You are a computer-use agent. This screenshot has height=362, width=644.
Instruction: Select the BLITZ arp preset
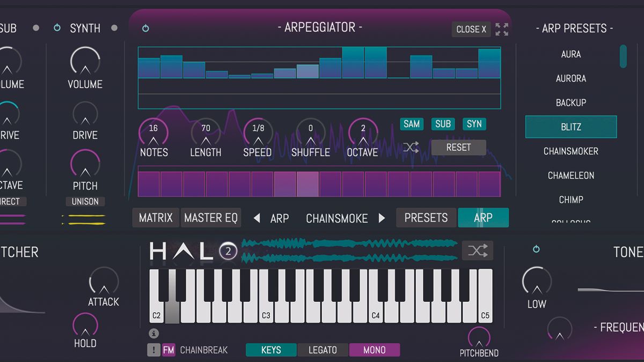click(x=571, y=127)
